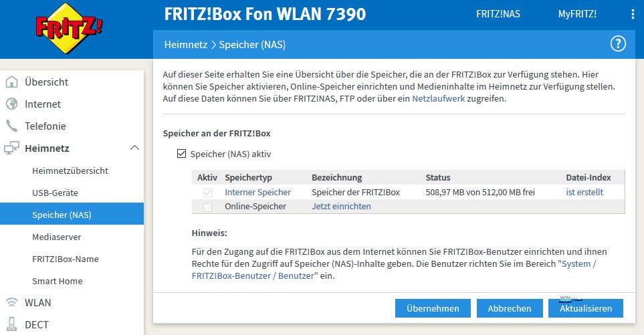Click the Internet globe icon

coord(11,104)
